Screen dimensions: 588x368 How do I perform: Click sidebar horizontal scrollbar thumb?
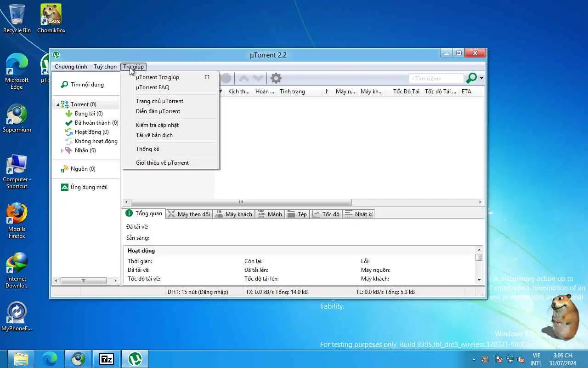[83, 281]
